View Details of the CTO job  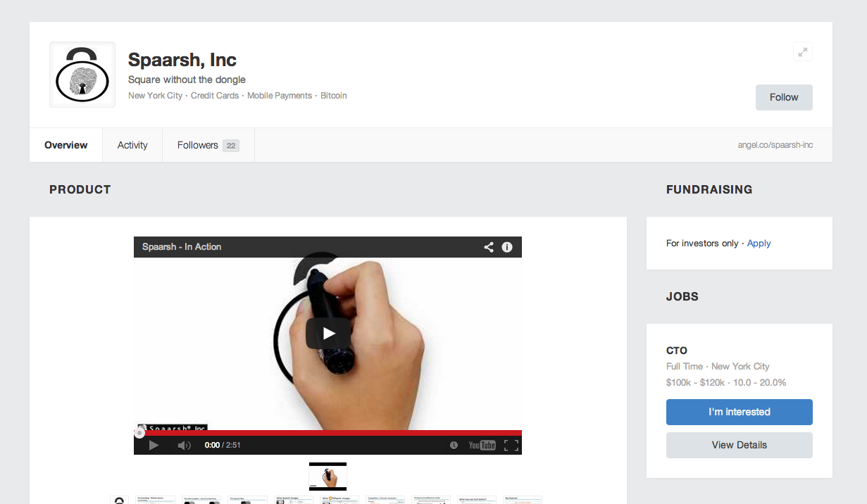(x=739, y=445)
